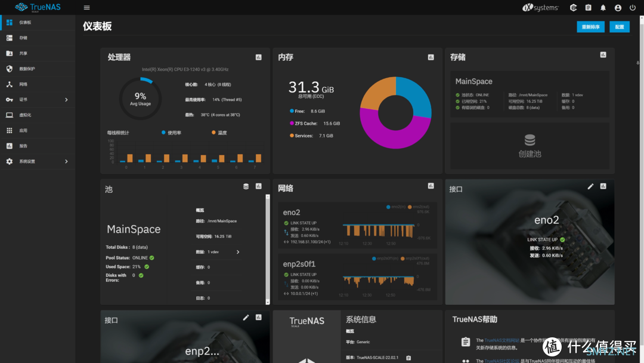Click the 10.0.0.1/24 (+1) address under enp2s0f1
Image resolution: width=644 pixels, height=363 pixels.
[304, 294]
